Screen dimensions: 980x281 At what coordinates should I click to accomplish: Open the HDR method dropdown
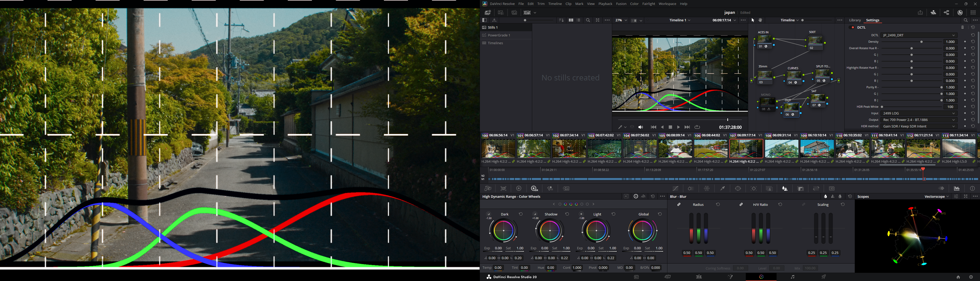[919, 126]
